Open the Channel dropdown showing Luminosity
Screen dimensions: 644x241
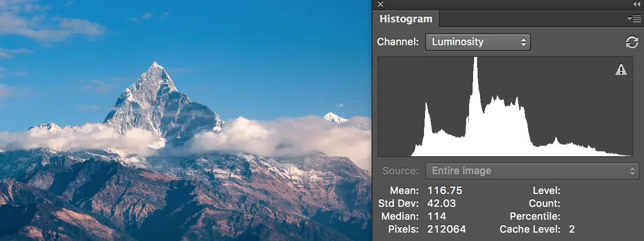pos(478,42)
